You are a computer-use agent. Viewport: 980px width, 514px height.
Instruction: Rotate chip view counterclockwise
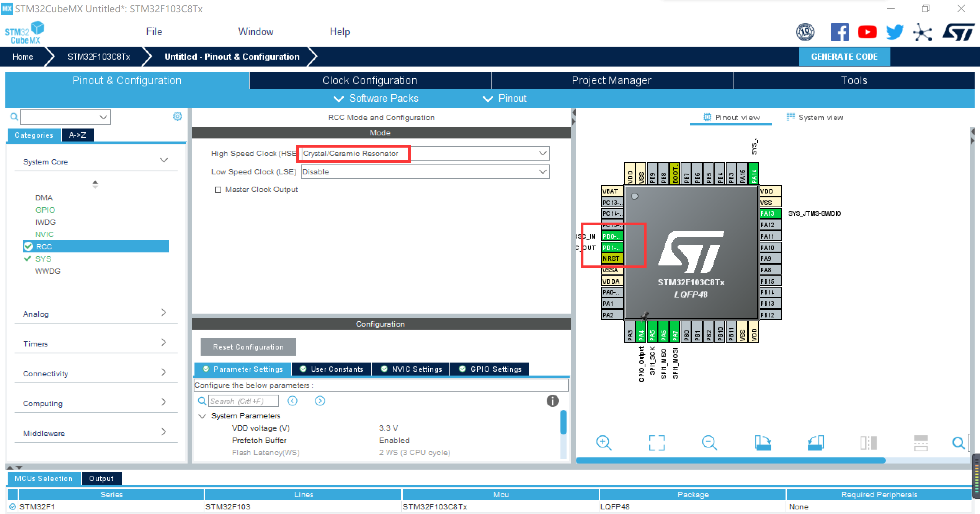coord(815,443)
